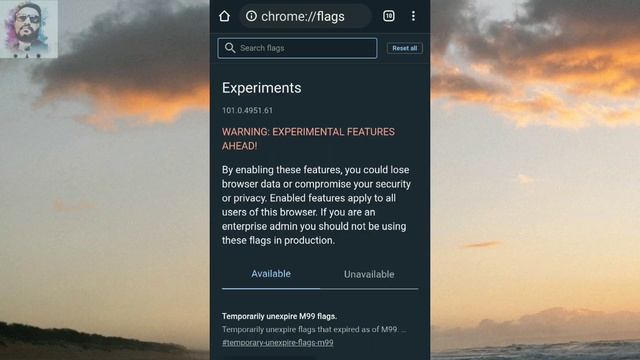This screenshot has width=640, height=360.
Task: Expand the truncated M99 flag description ellipsis
Action: pyautogui.click(x=403, y=329)
